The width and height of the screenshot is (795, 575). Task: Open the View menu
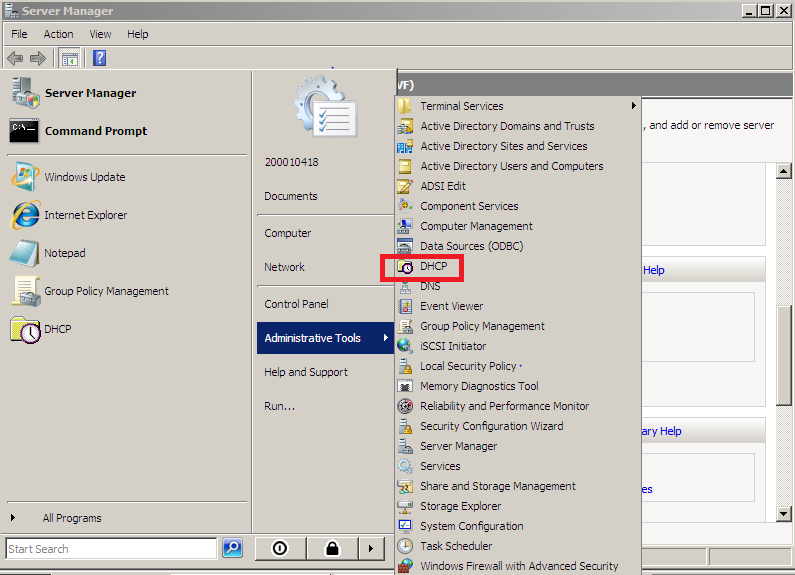100,34
